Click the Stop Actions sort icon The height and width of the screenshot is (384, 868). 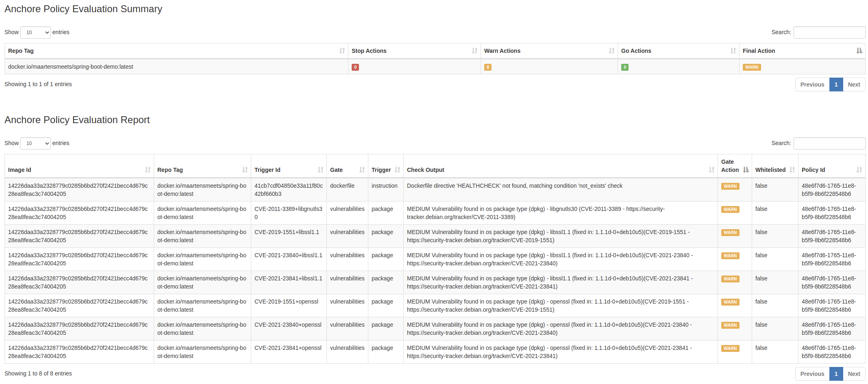click(x=474, y=51)
